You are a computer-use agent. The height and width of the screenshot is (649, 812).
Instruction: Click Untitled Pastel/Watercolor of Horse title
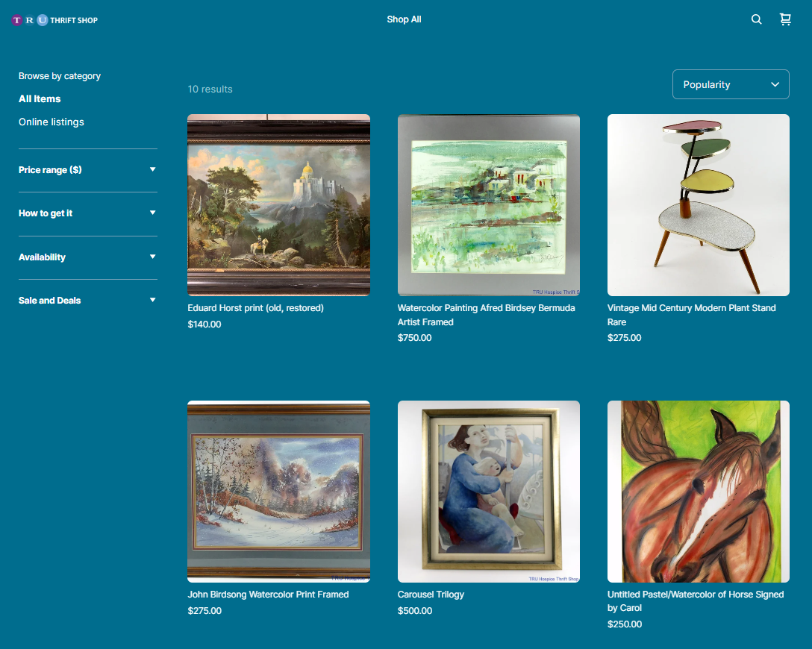click(x=696, y=601)
